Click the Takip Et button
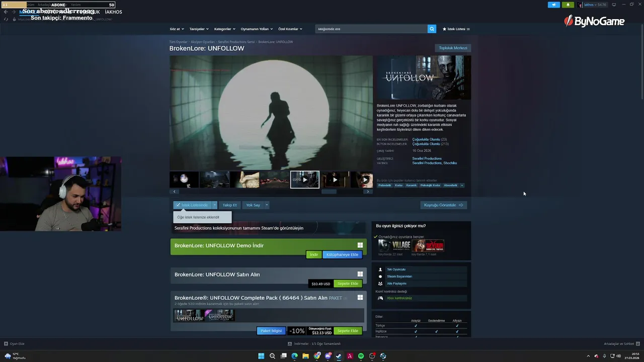 pos(229,205)
